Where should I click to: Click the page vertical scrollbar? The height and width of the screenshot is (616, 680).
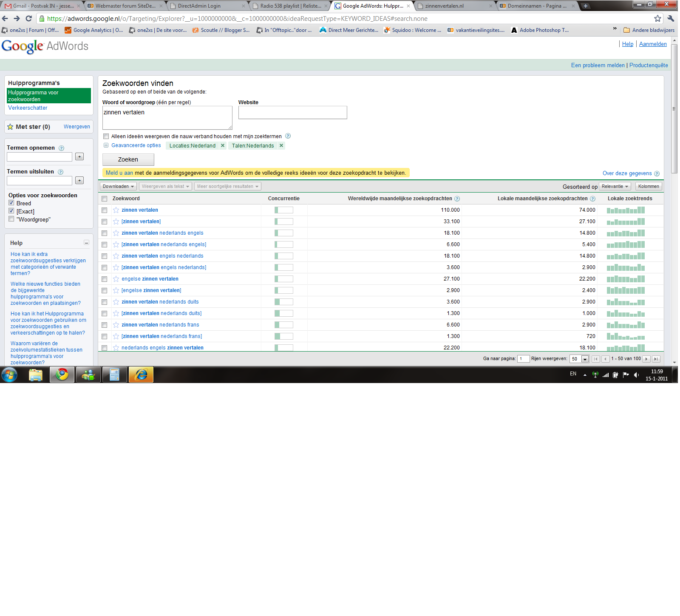click(674, 108)
